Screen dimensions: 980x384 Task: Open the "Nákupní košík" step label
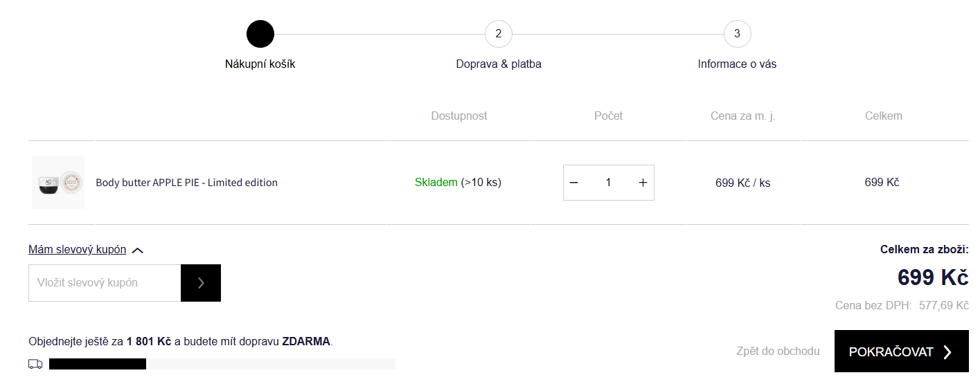[x=260, y=64]
